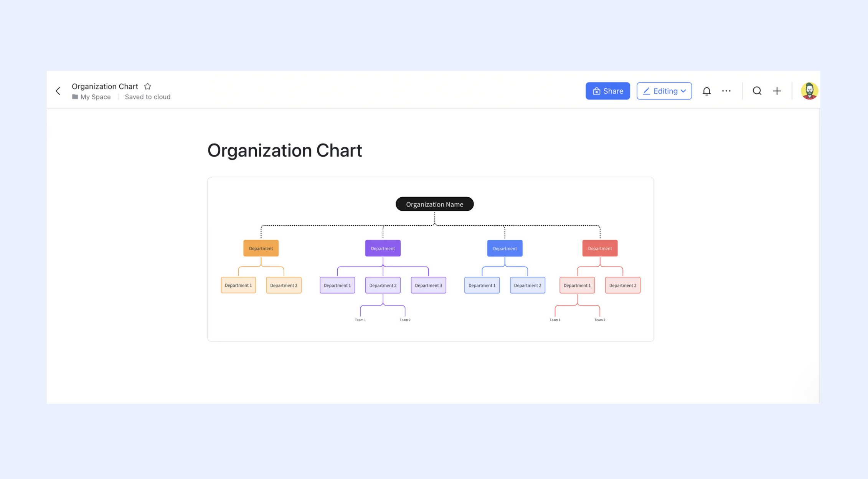The width and height of the screenshot is (868, 479).
Task: Select the blue Department node
Action: [505, 248]
